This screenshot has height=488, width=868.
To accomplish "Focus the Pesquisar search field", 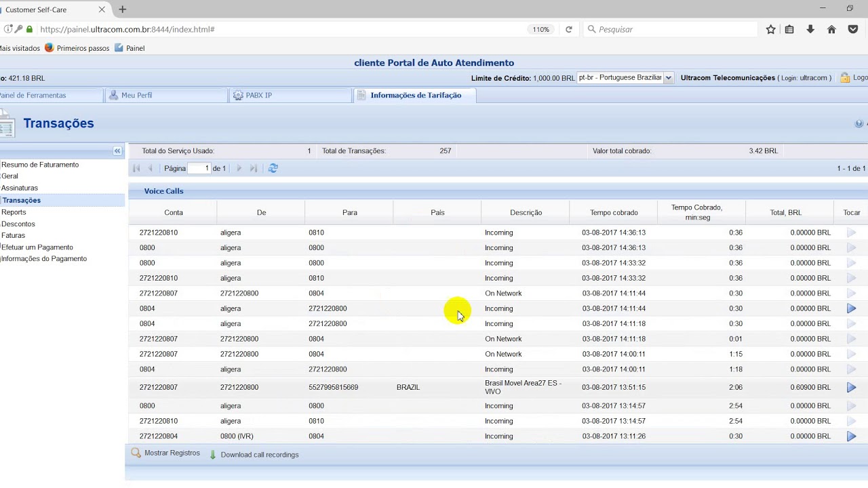I will click(x=671, y=29).
